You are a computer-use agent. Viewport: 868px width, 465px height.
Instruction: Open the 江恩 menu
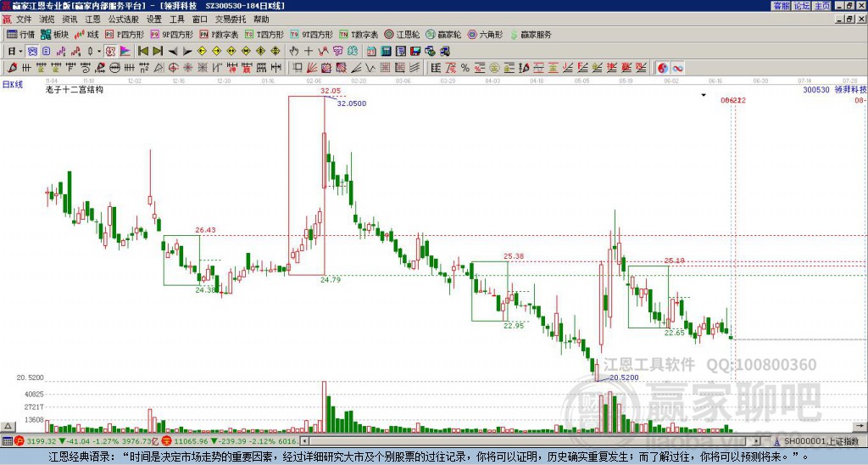[92, 20]
